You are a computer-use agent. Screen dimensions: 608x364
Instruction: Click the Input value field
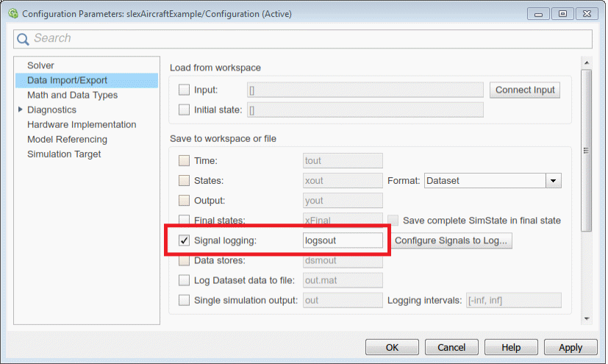[x=365, y=90]
